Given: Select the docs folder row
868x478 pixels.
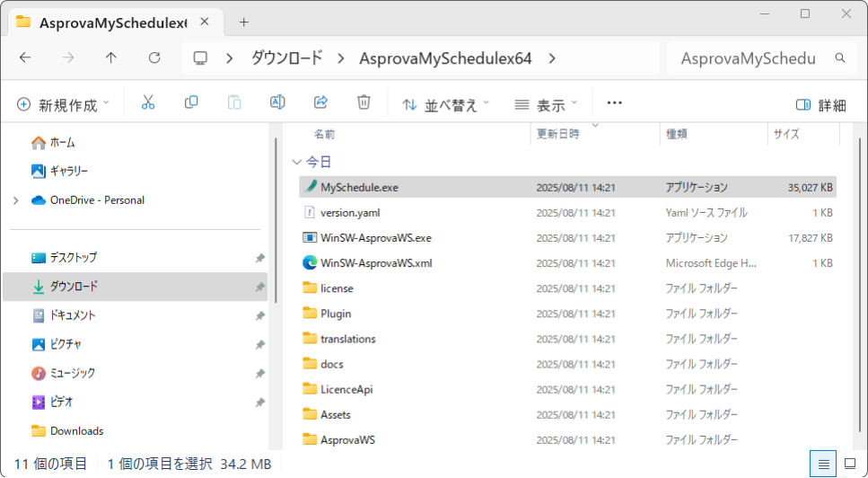Looking at the screenshot, I should 567,364.
